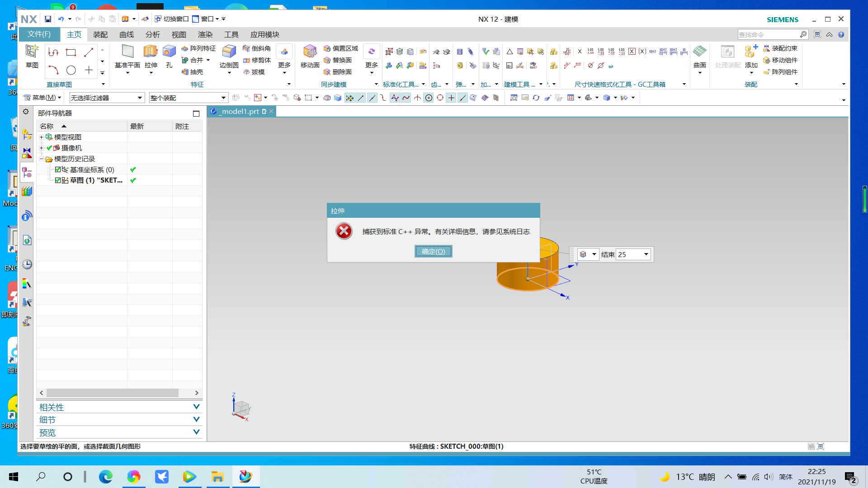Expand the Dependencies (相关性) panel

pyautogui.click(x=119, y=407)
